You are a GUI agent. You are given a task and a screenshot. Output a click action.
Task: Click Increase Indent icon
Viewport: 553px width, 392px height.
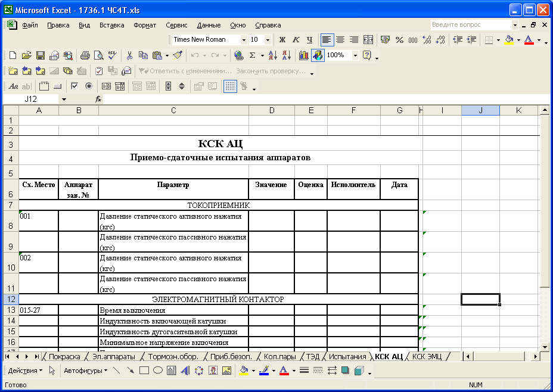pyautogui.click(x=471, y=40)
